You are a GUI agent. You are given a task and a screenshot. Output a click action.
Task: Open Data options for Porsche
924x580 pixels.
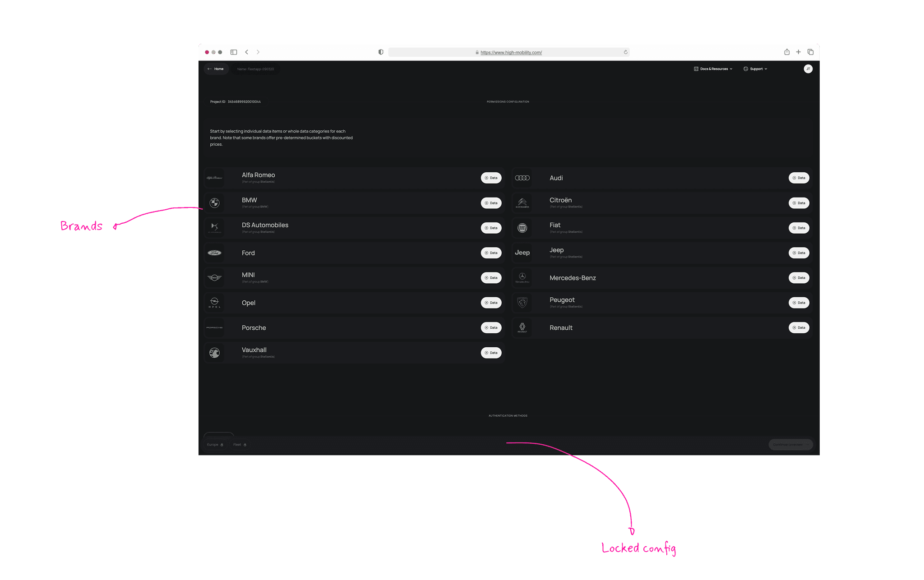tap(491, 328)
